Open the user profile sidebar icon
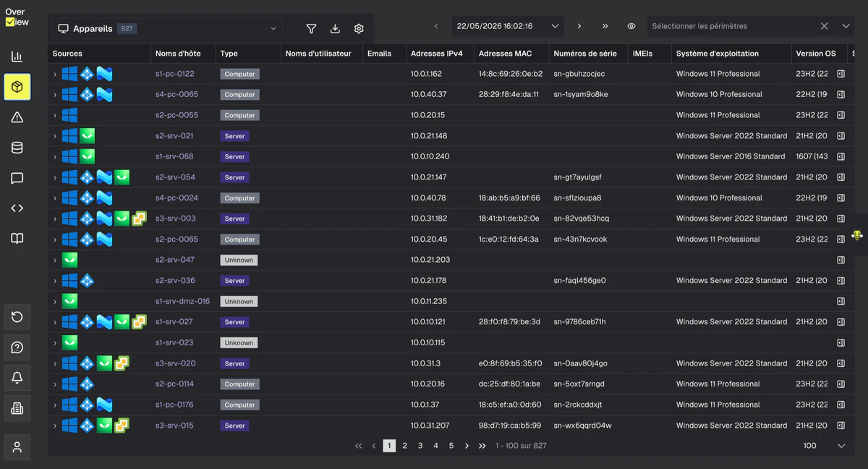 (17, 447)
